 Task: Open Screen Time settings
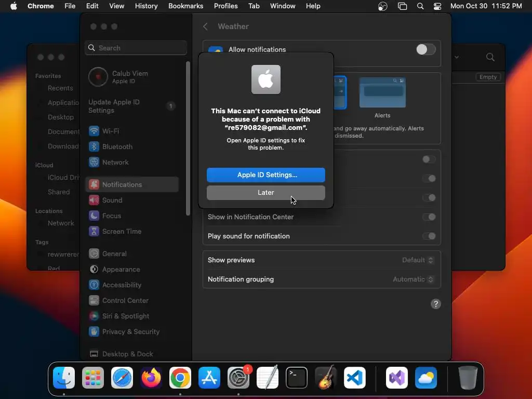pyautogui.click(x=131, y=231)
